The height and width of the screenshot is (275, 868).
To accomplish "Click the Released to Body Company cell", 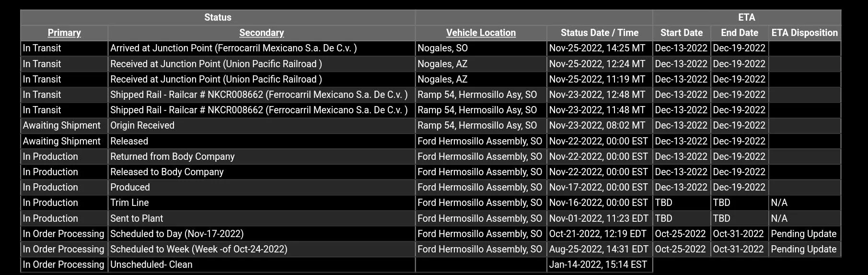I will (x=262, y=172).
